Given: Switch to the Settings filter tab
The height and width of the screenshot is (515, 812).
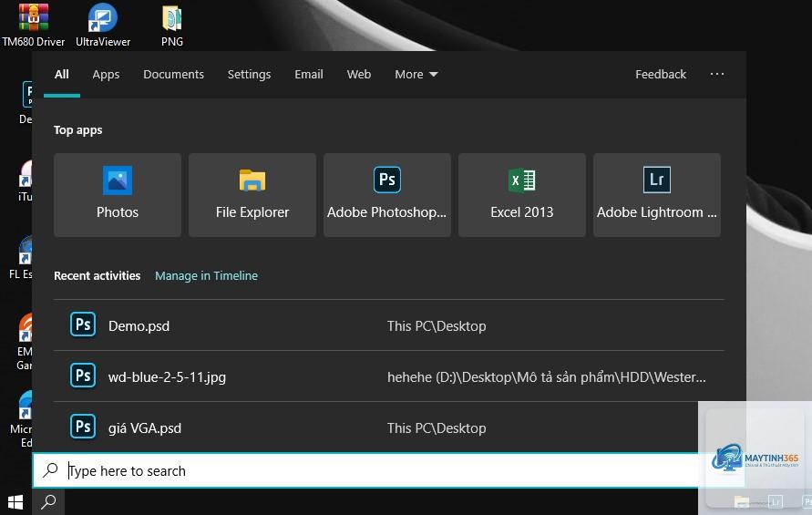Looking at the screenshot, I should (249, 75).
